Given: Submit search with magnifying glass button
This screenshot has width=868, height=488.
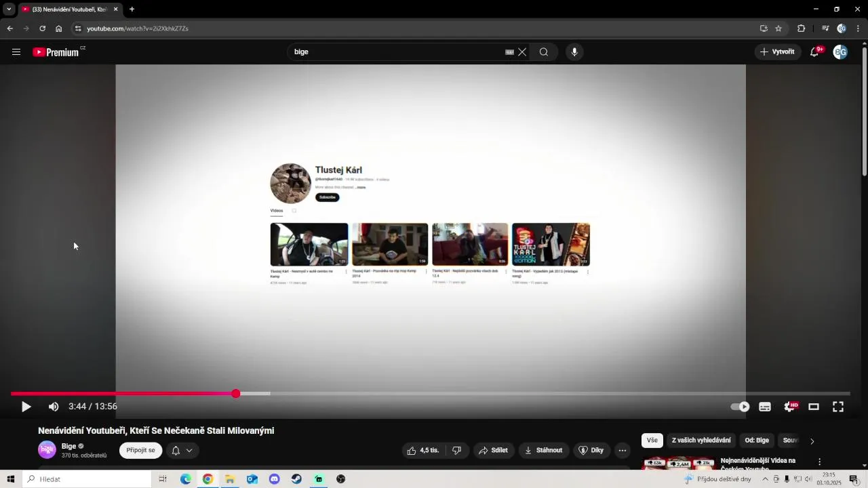Looking at the screenshot, I should tap(544, 52).
